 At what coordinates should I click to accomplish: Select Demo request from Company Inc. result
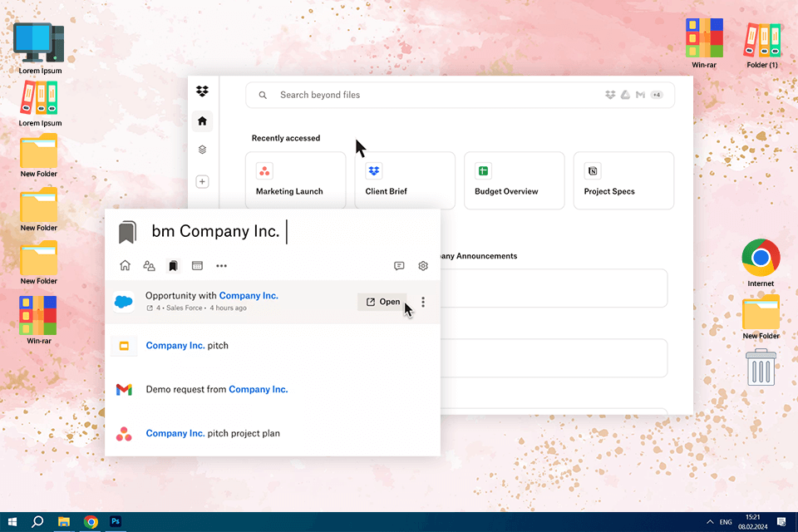[x=273, y=390]
